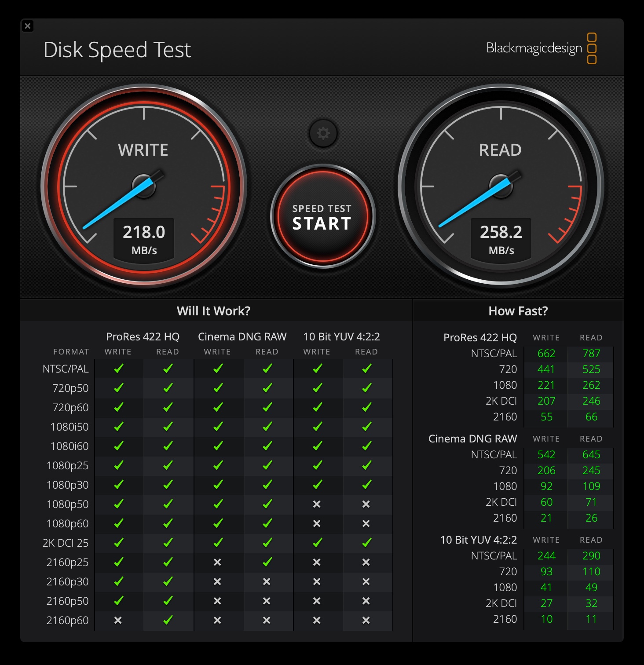Click the ProRes 422 HQ write checkmark for NTSC/PAL
This screenshot has height=665, width=644.
(x=118, y=369)
